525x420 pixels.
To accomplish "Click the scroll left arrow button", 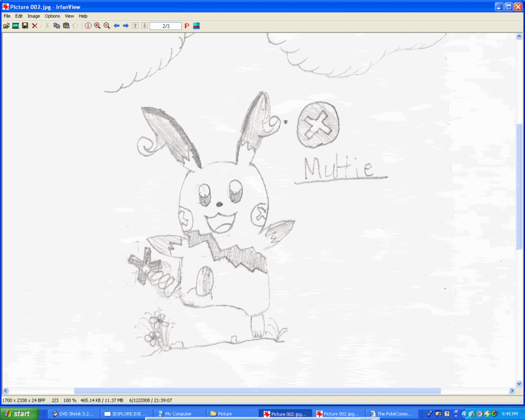I will click(5, 390).
